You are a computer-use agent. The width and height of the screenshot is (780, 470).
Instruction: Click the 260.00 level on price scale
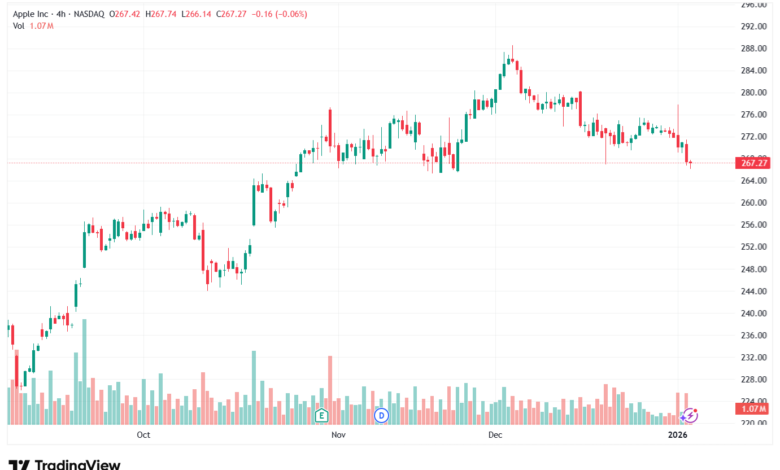(752, 203)
